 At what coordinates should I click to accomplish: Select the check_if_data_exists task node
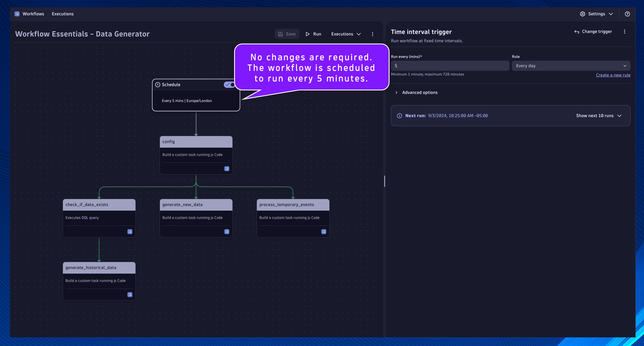click(99, 218)
